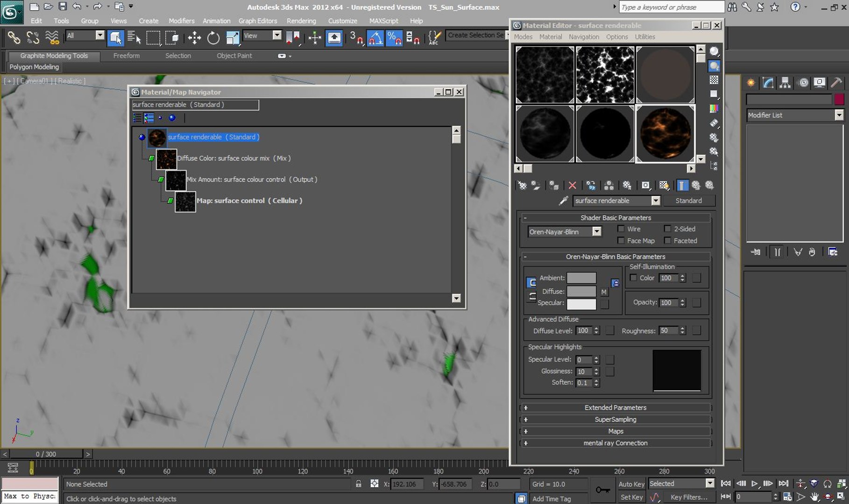Click the Standard material type button

pos(688,201)
